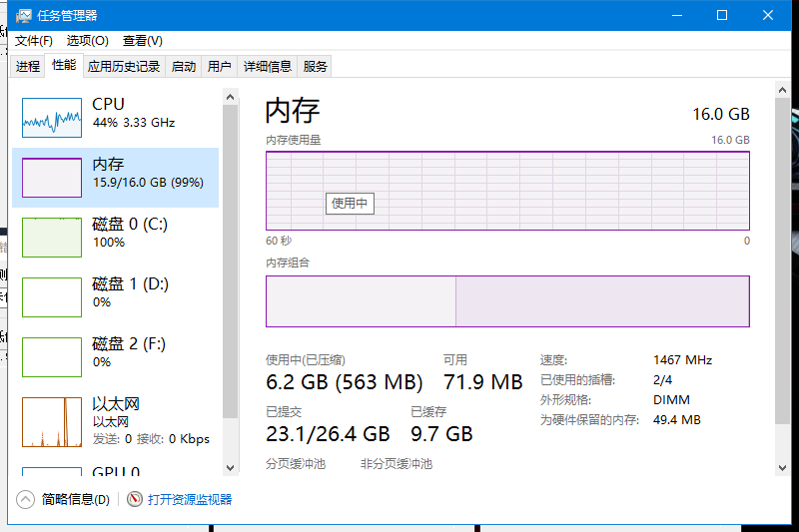Open the 查看(V) menu
The width and height of the screenshot is (799, 532).
[x=142, y=41]
